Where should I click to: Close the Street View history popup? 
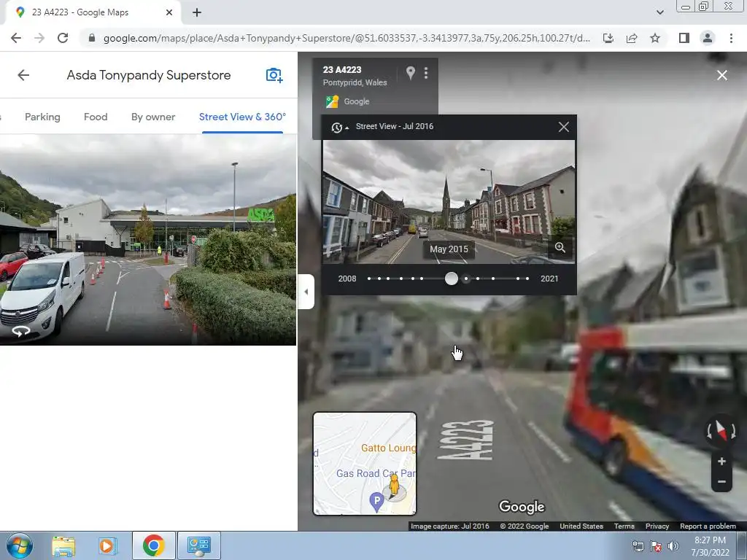tap(564, 127)
